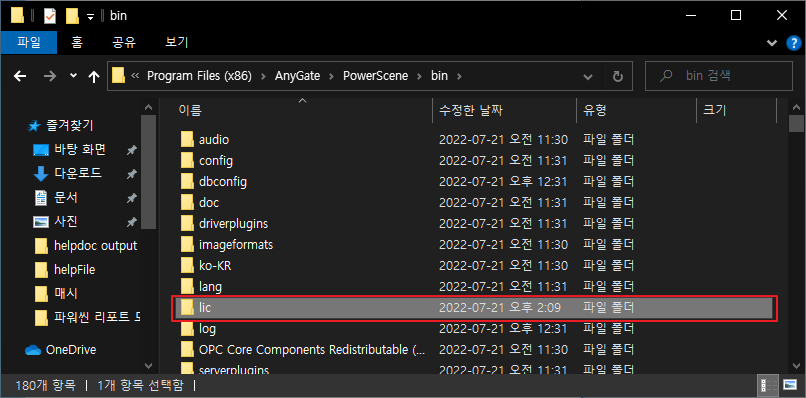Click the new folder quick access icon
The width and height of the screenshot is (806, 398).
[x=72, y=16]
